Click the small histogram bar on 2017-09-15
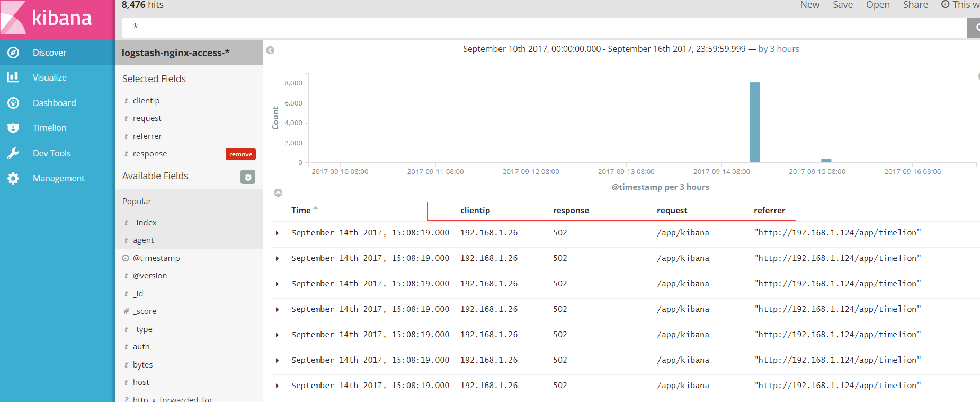980x402 pixels. [826, 161]
